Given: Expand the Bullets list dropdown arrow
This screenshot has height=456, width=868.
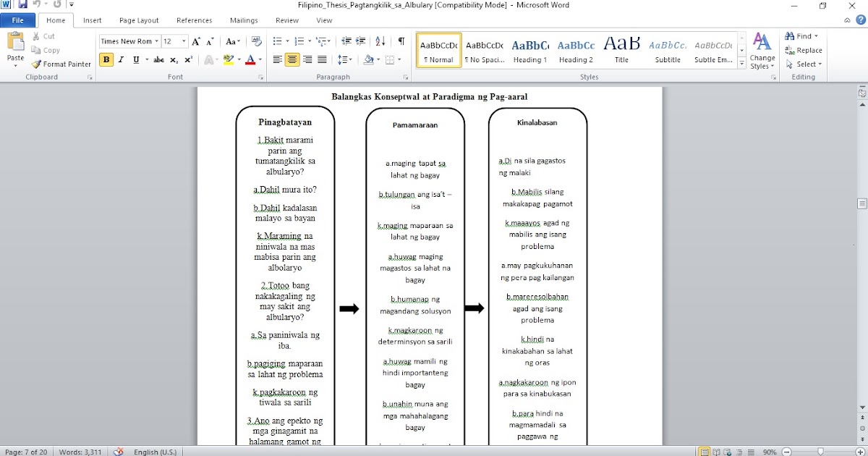Looking at the screenshot, I should pyautogui.click(x=287, y=41).
